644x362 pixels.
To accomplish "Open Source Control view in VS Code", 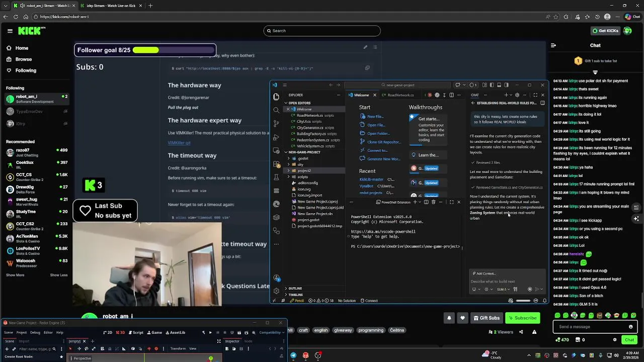I will coord(276,123).
